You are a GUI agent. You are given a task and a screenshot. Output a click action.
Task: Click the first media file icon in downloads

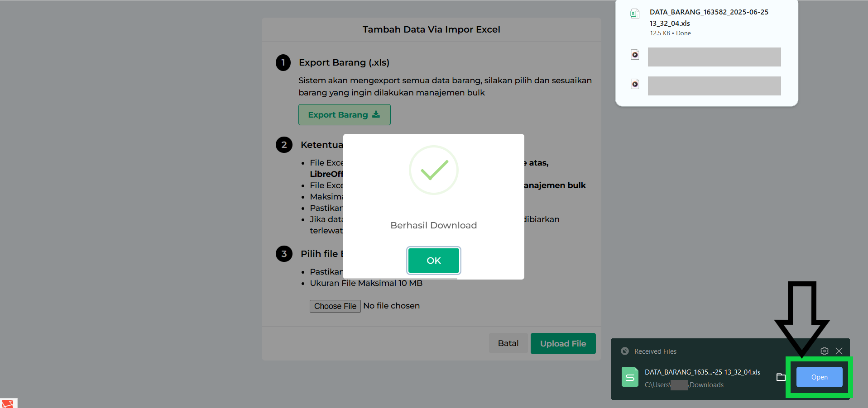[635, 55]
